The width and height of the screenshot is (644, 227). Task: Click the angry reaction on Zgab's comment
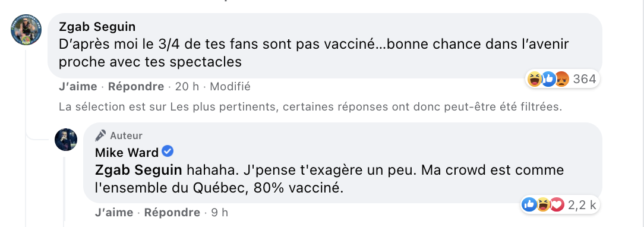[x=561, y=79]
